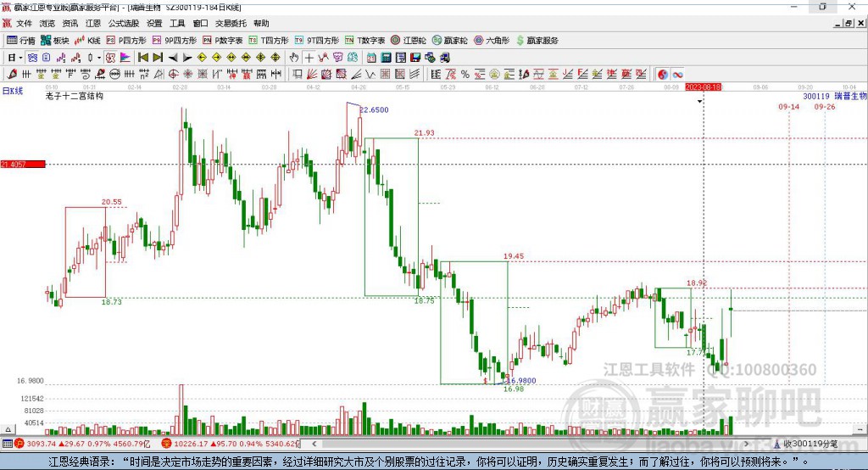Select the yellow 金 circle tool

pyautogui.click(x=494, y=75)
